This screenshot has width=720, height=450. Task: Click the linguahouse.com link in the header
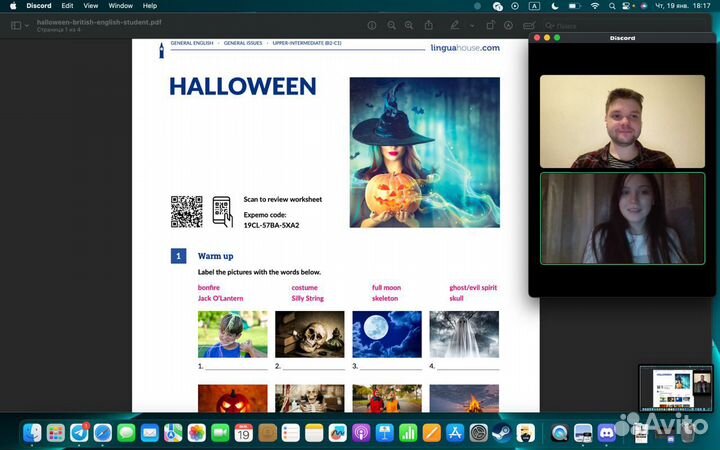click(x=464, y=47)
